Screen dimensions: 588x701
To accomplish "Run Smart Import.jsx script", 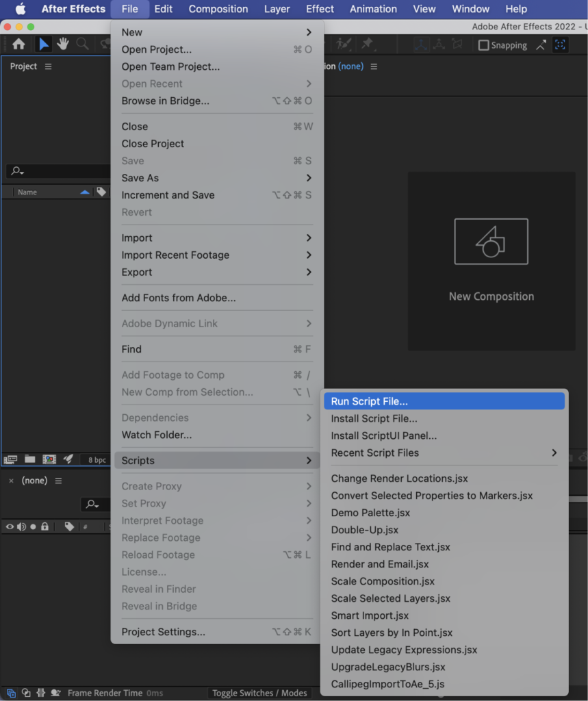I will [444, 615].
